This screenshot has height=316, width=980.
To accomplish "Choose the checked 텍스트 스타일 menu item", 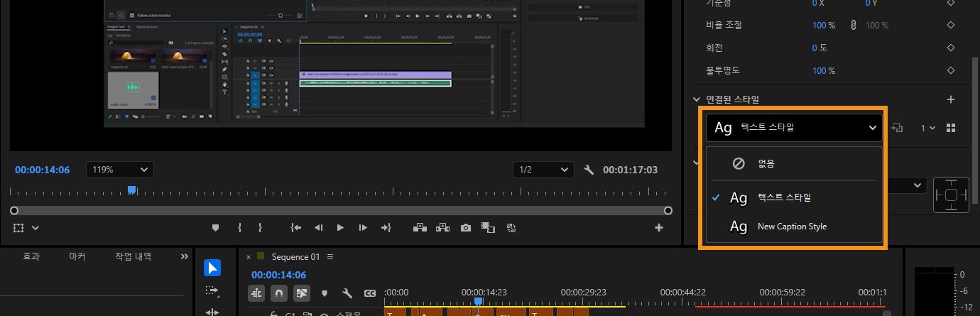I will (x=794, y=197).
